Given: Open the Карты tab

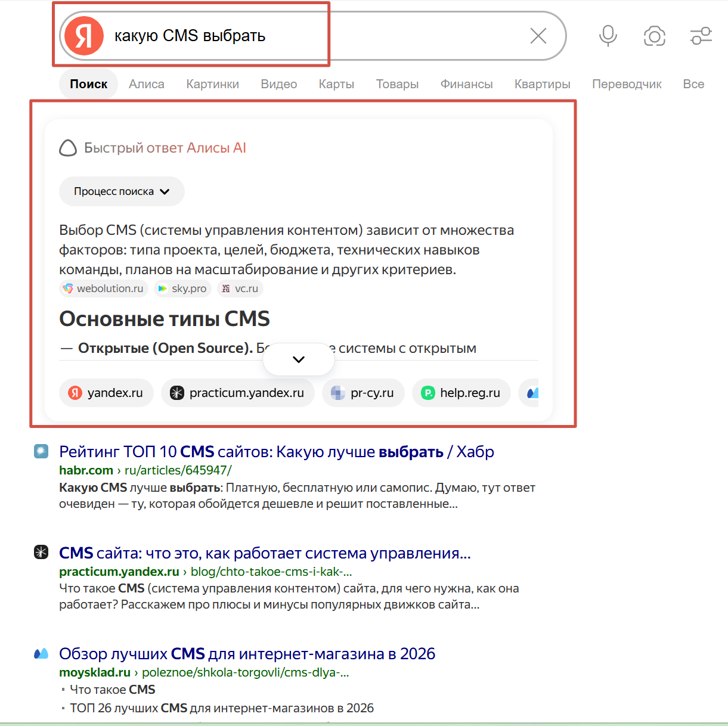Looking at the screenshot, I should [336, 84].
